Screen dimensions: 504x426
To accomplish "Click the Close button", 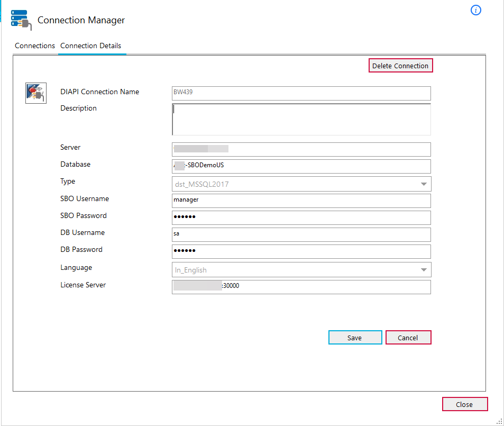I will (x=465, y=404).
